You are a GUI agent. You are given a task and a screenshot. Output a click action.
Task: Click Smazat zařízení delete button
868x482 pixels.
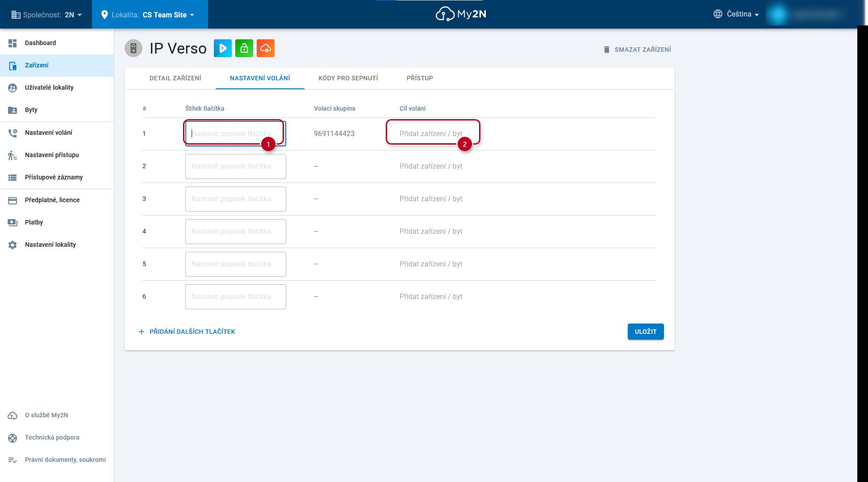(x=637, y=50)
